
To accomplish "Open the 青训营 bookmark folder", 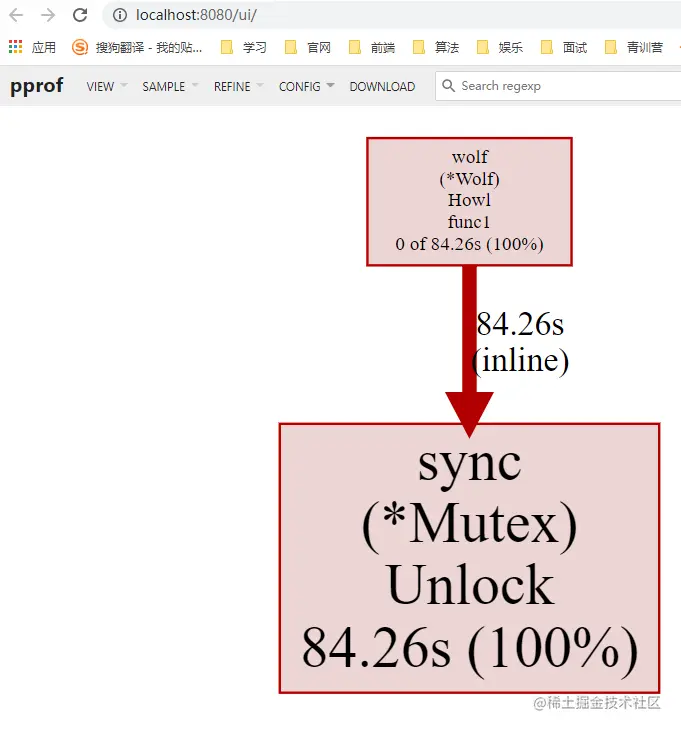I will pyautogui.click(x=633, y=47).
